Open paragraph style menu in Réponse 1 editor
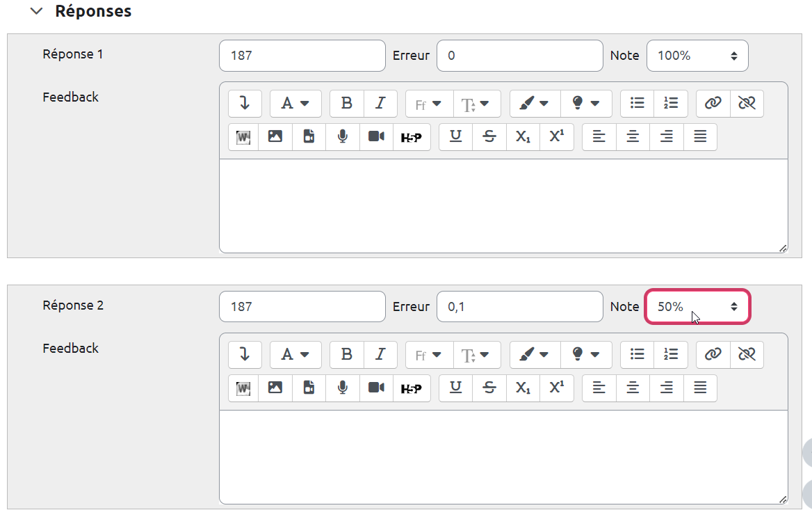 click(x=295, y=104)
